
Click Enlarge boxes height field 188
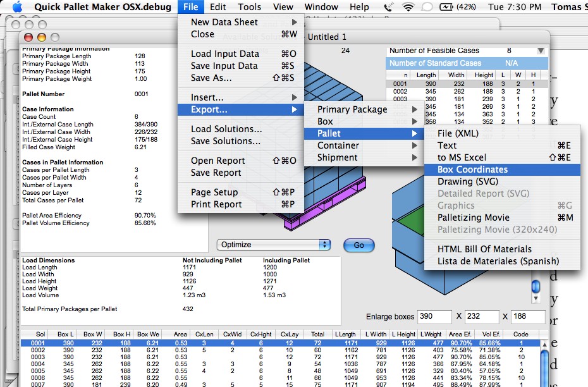(x=528, y=317)
